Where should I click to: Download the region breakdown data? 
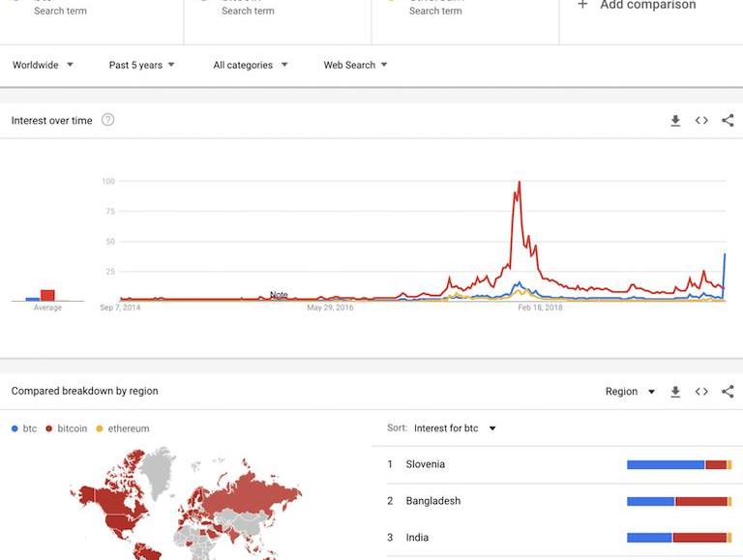[675, 392]
